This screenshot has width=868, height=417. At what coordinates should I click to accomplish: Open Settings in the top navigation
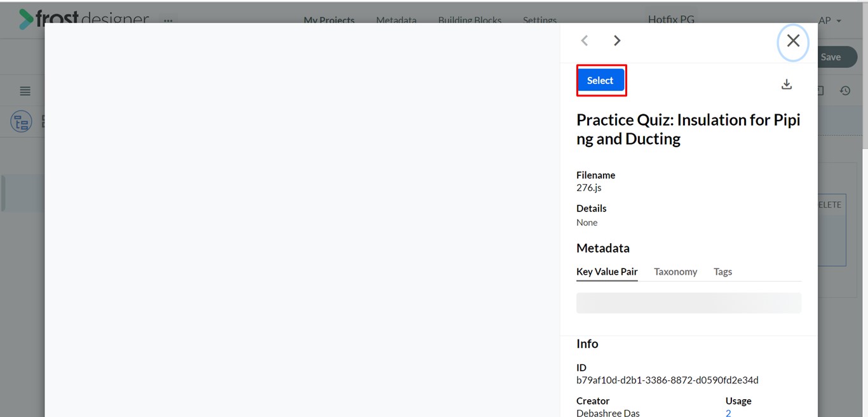tap(539, 20)
